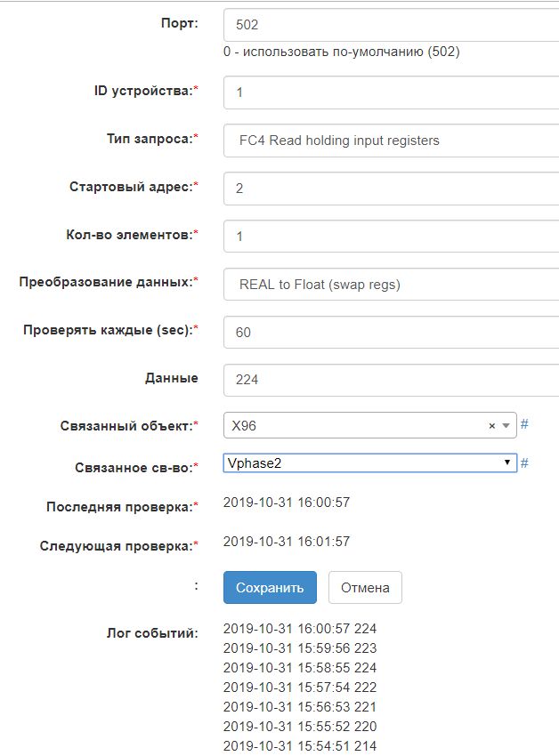Click log entry 2019-10-31 15:57:54 222
This screenshot has width=559, height=756.
click(300, 687)
